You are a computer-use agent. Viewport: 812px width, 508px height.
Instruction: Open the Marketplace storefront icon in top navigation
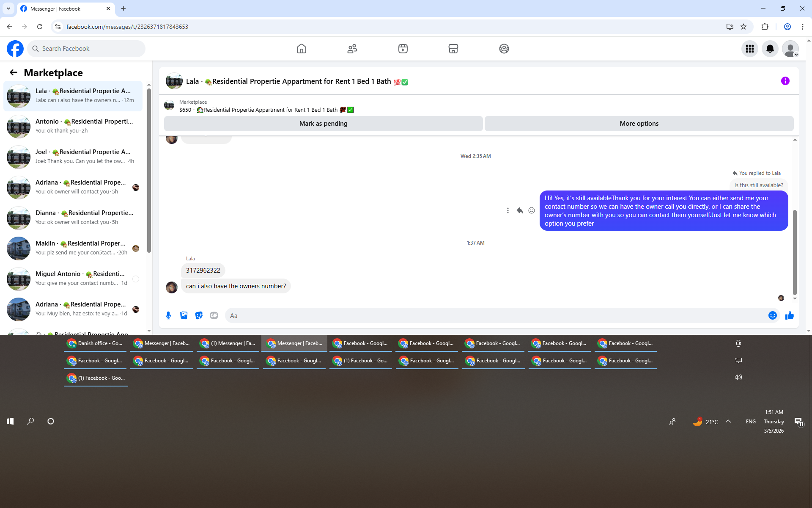point(453,49)
